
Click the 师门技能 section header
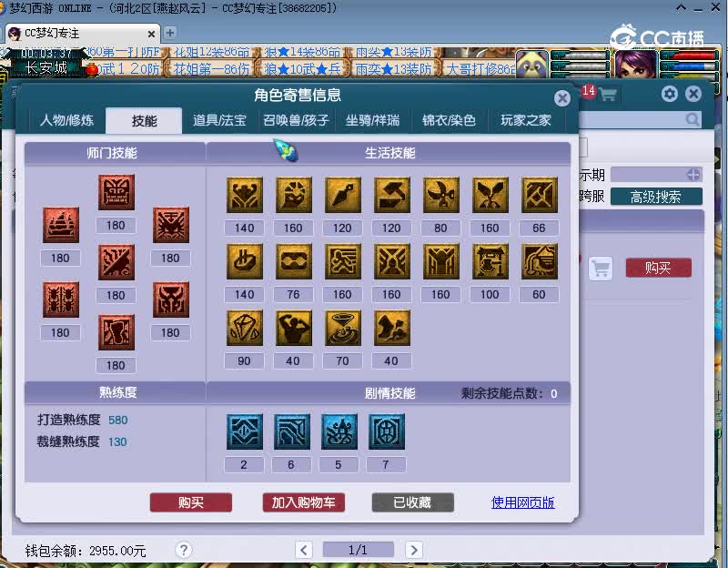pyautogui.click(x=112, y=153)
